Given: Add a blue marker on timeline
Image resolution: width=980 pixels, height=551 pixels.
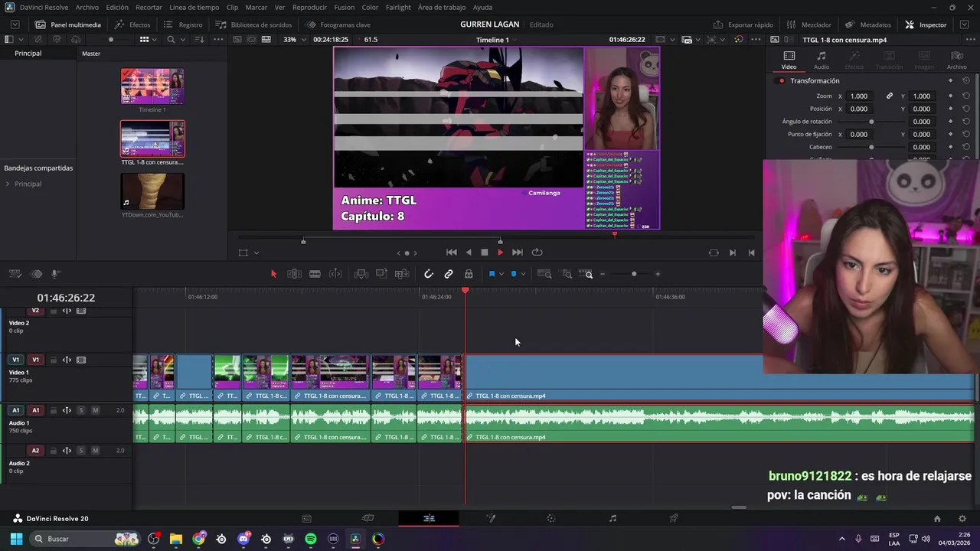Looking at the screenshot, I should (514, 274).
